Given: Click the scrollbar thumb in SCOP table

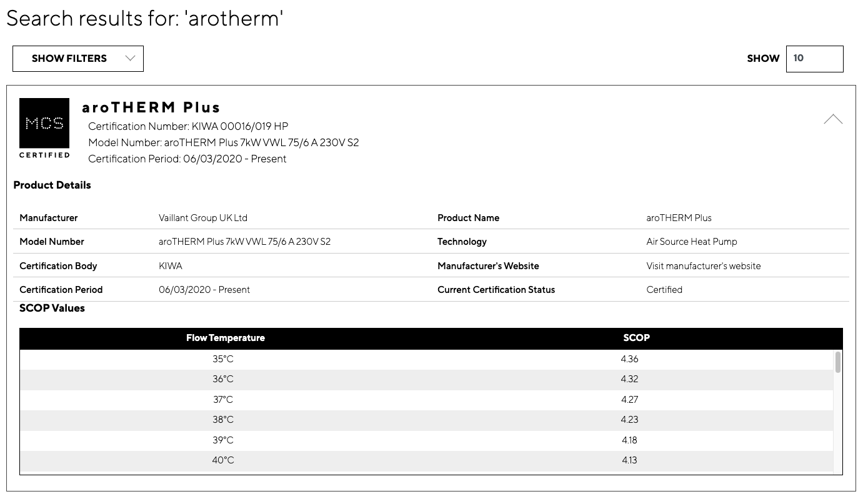Looking at the screenshot, I should point(837,362).
